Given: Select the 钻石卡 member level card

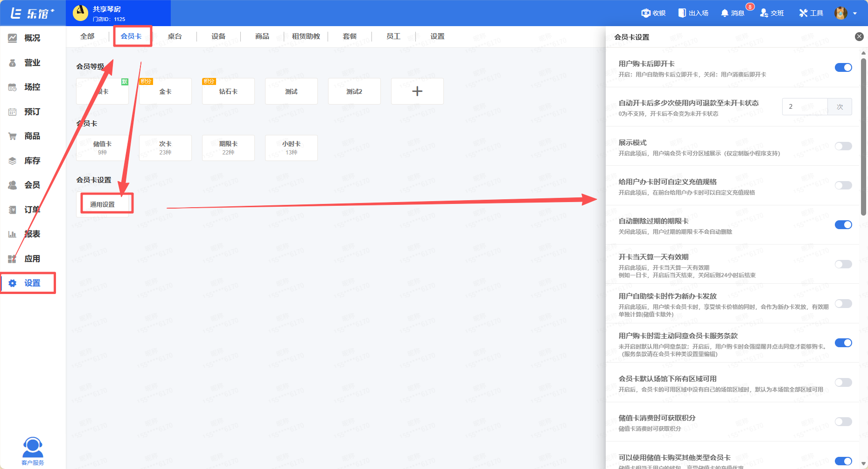Looking at the screenshot, I should pos(228,91).
